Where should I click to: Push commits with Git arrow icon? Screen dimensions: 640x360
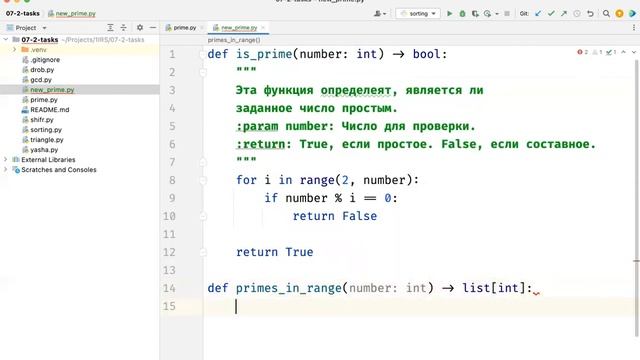[564, 13]
